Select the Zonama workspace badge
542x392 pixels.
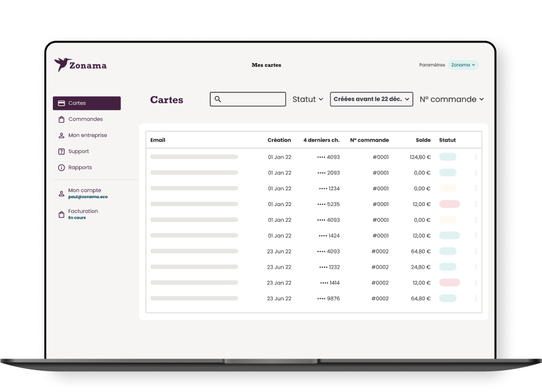[463, 64]
